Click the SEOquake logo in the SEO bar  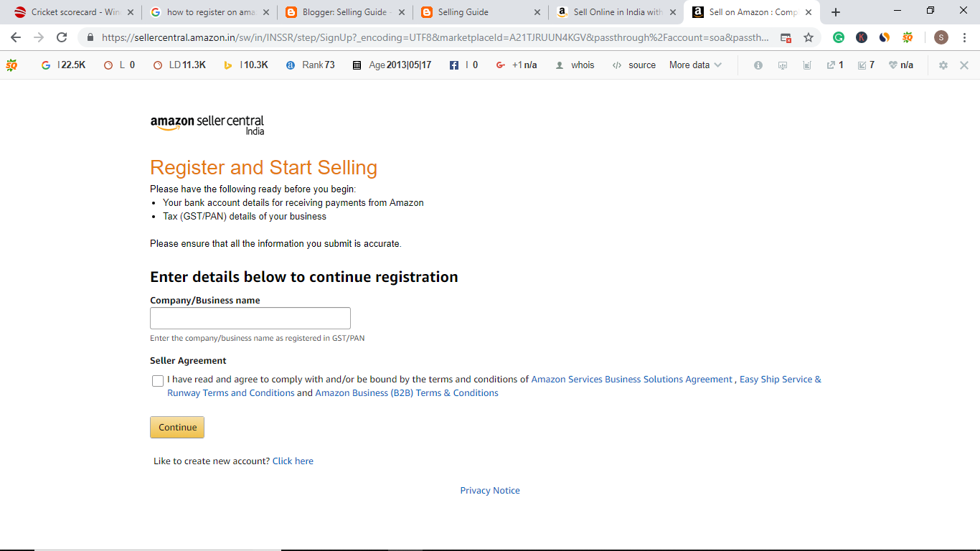point(11,65)
